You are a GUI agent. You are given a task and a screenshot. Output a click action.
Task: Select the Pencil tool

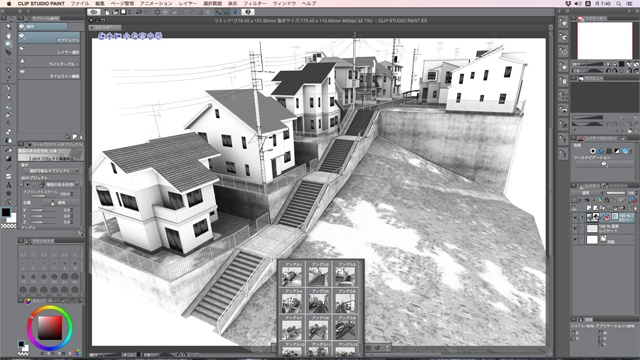pyautogui.click(x=8, y=97)
